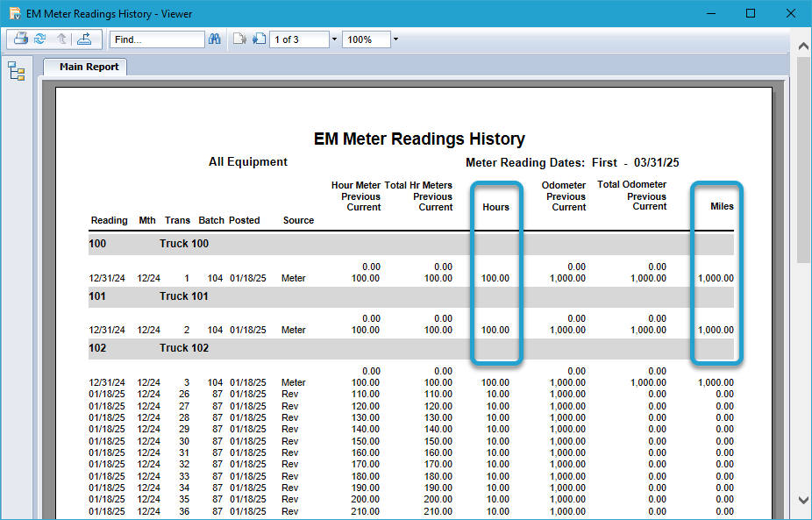Open the page number dropdown arrow
This screenshot has width=812, height=520.
(334, 39)
